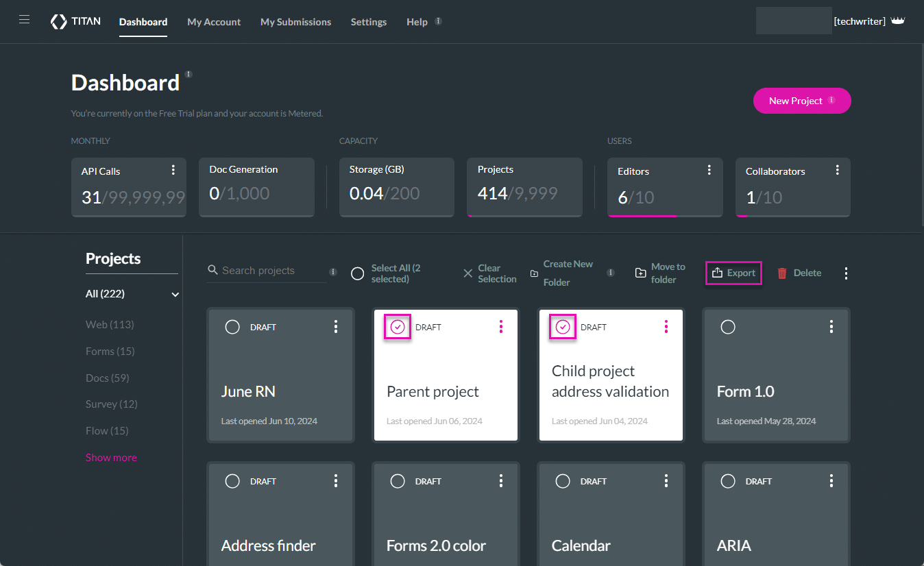
Task: Select the Form 1.0 project circle
Action: (728, 327)
